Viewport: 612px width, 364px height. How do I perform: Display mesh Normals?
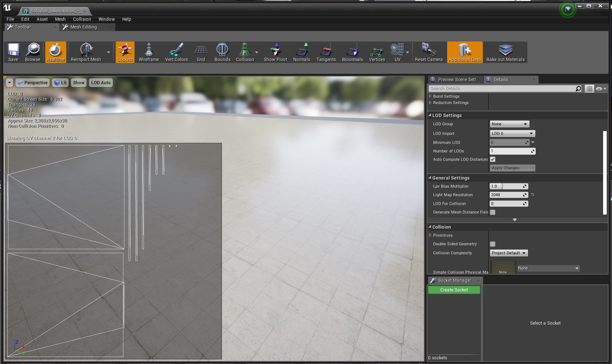tap(302, 52)
